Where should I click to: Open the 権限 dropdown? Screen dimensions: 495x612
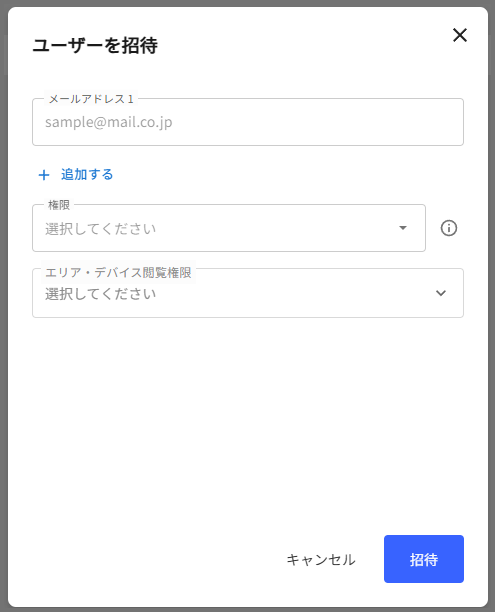click(x=229, y=228)
